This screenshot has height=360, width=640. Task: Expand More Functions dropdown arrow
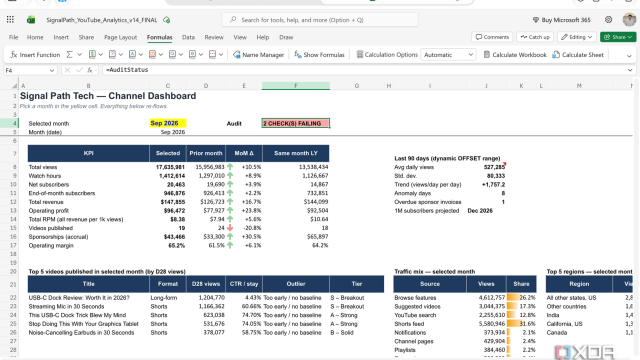click(221, 55)
